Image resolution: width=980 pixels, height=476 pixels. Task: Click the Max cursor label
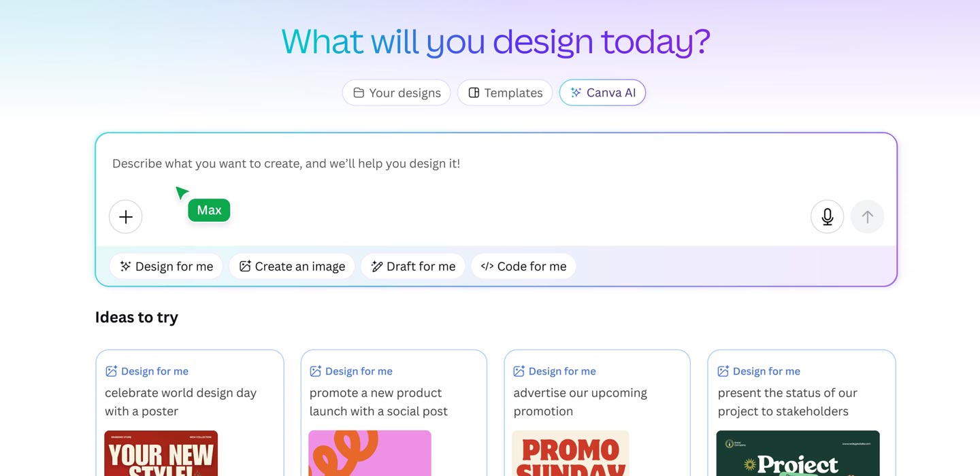(x=208, y=209)
